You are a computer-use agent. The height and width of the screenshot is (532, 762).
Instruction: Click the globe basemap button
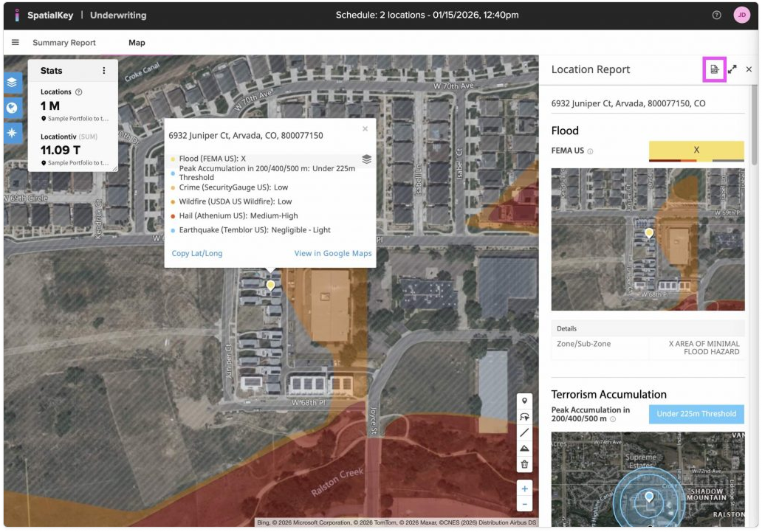point(13,108)
